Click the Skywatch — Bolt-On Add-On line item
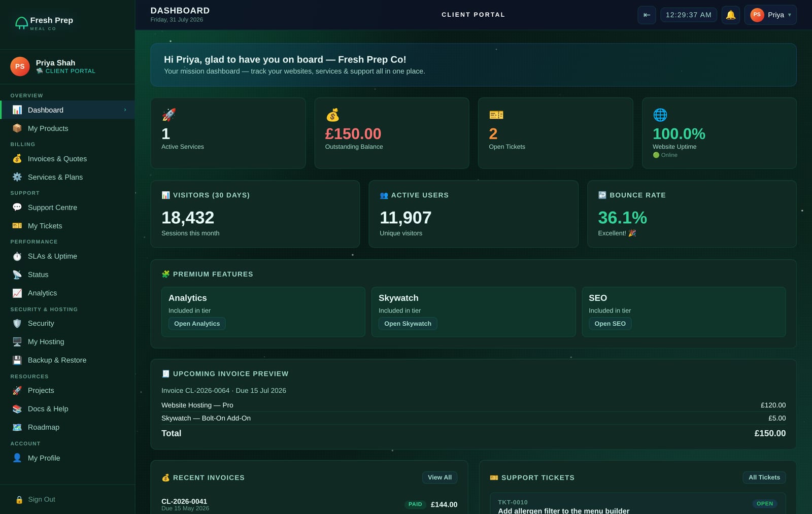 (473, 418)
